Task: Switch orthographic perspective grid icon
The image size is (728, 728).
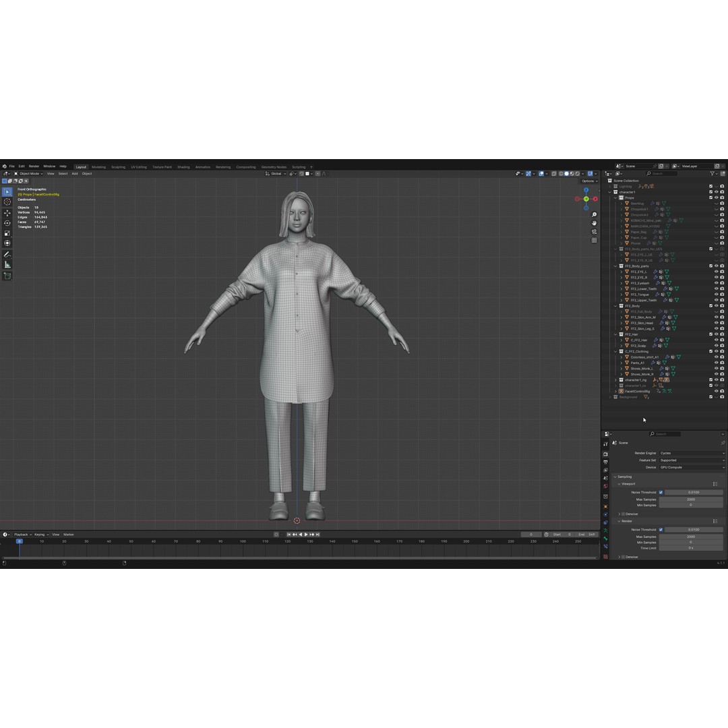Action: click(594, 241)
